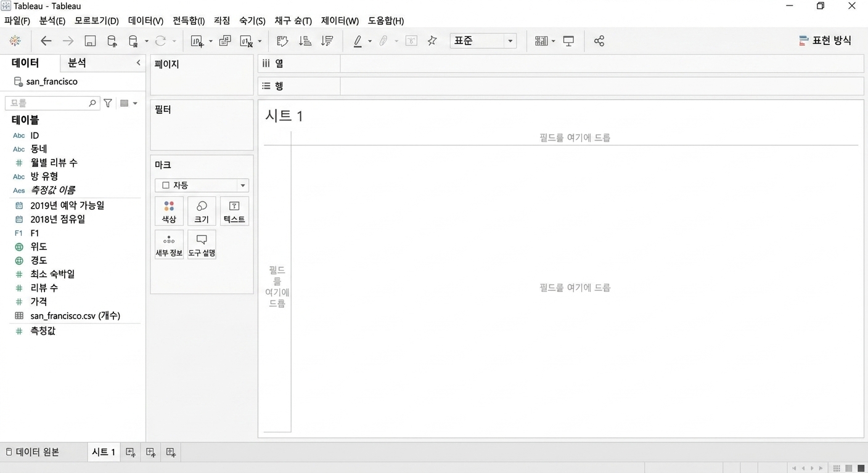The height and width of the screenshot is (473, 868).
Task: Click the redo forward arrow
Action: point(68,41)
